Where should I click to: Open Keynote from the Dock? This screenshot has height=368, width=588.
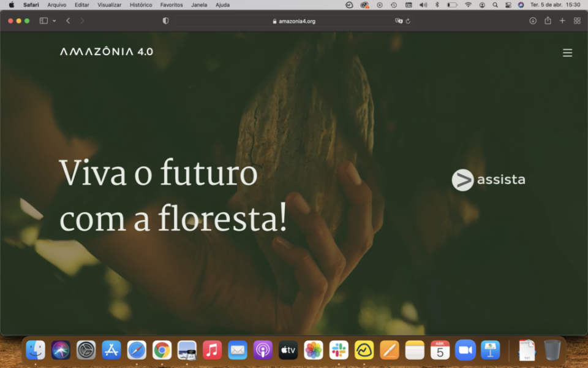(490, 350)
